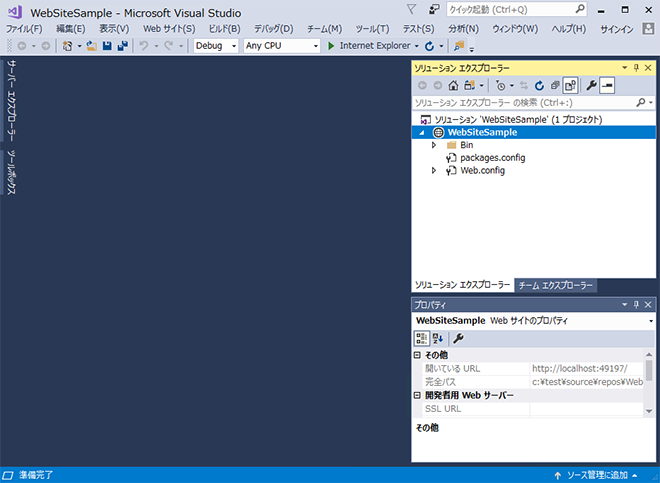This screenshot has height=483, width=660.
Task: Click the サインイン link
Action: pyautogui.click(x=617, y=29)
